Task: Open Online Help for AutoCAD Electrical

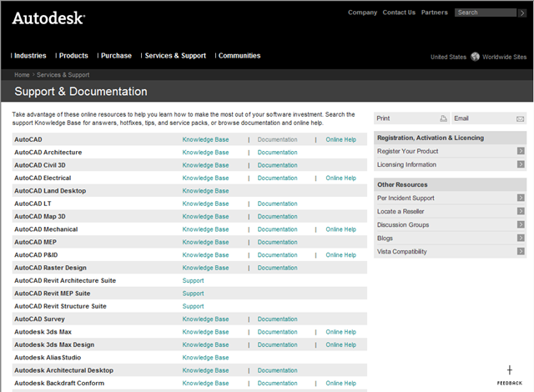Action: pyautogui.click(x=340, y=178)
